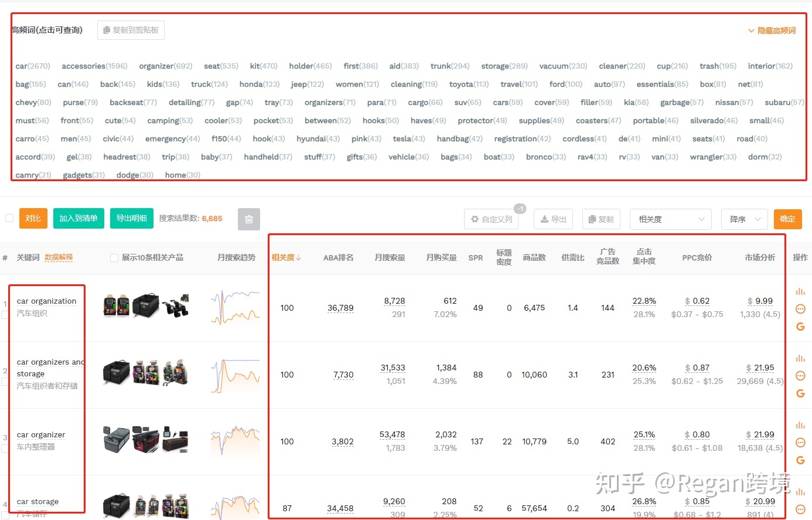812x520 pixels.
Task: Open the 相关度 sort field dropdown
Action: pyautogui.click(x=670, y=219)
